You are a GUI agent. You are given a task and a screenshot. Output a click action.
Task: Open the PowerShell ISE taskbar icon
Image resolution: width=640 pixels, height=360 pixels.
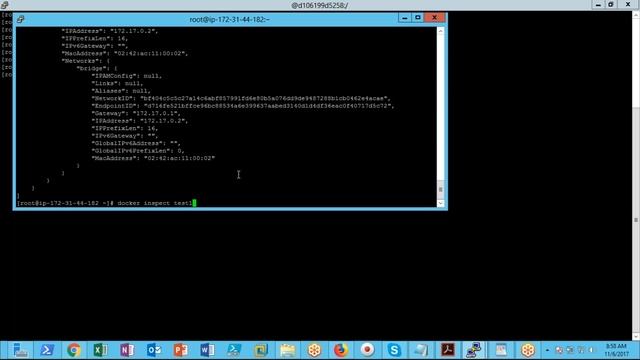pyautogui.click(x=234, y=350)
